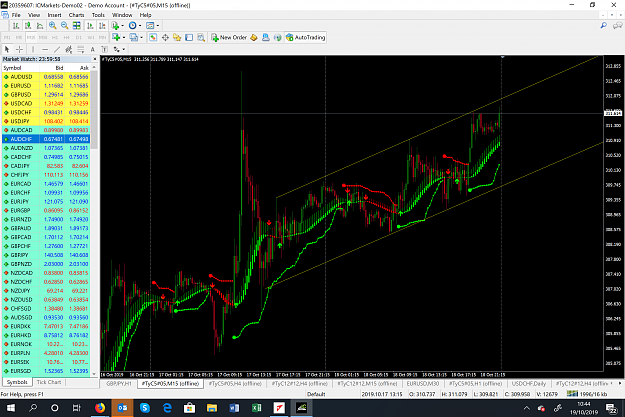Switch to the EURUSD,M30 chart tab
This screenshot has width=625, height=417.
[423, 384]
